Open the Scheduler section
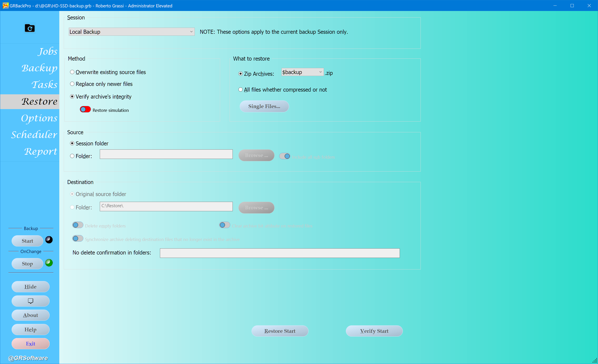Image resolution: width=598 pixels, height=364 pixels. click(34, 135)
